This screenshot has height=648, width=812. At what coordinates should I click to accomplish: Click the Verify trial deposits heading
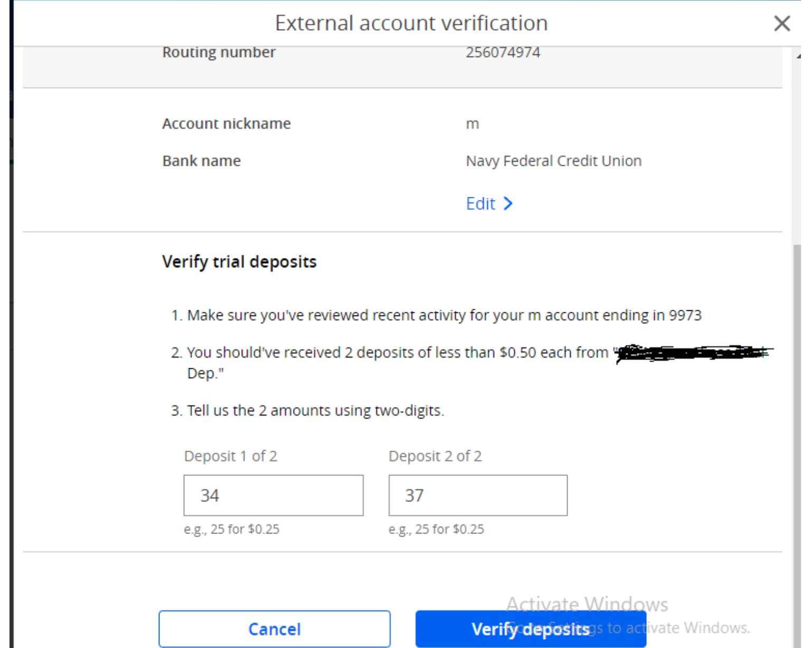pos(239,262)
